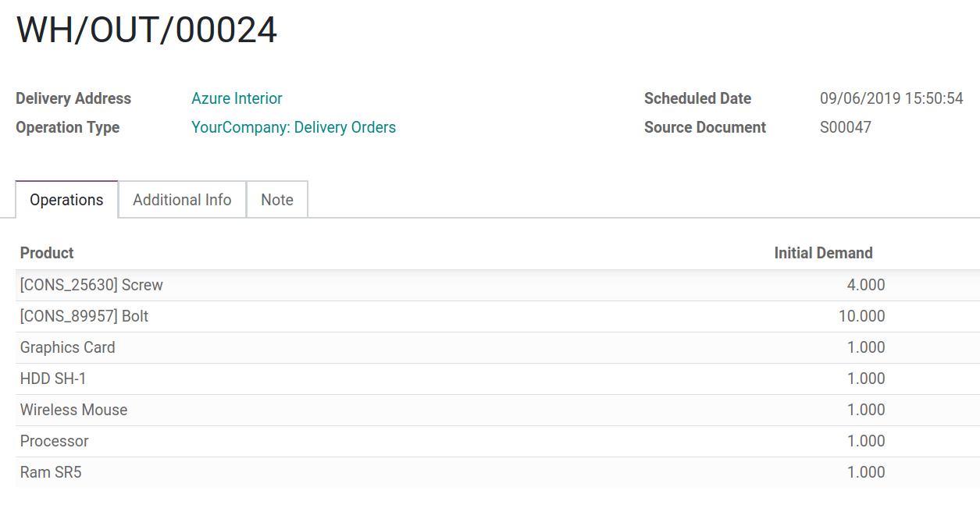This screenshot has height=512, width=980.
Task: Open the HDD SH-1 product line
Action: (53, 379)
